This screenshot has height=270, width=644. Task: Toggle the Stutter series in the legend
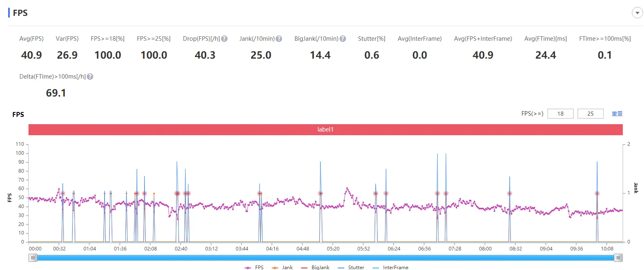[x=351, y=268]
